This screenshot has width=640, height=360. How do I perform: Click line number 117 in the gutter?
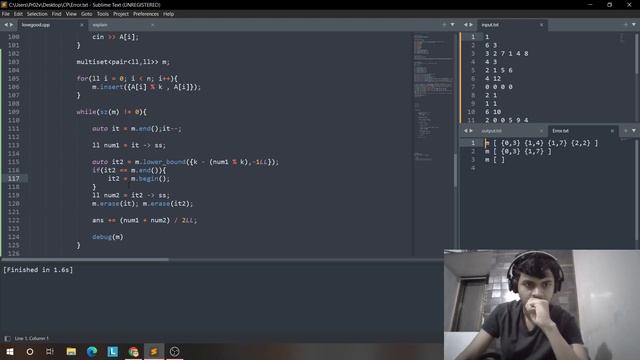pyautogui.click(x=13, y=179)
